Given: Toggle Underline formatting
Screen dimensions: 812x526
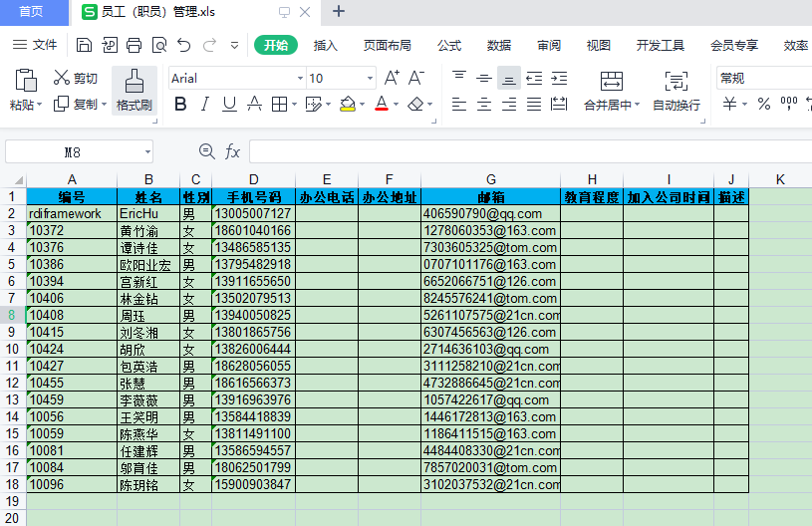Looking at the screenshot, I should (229, 105).
